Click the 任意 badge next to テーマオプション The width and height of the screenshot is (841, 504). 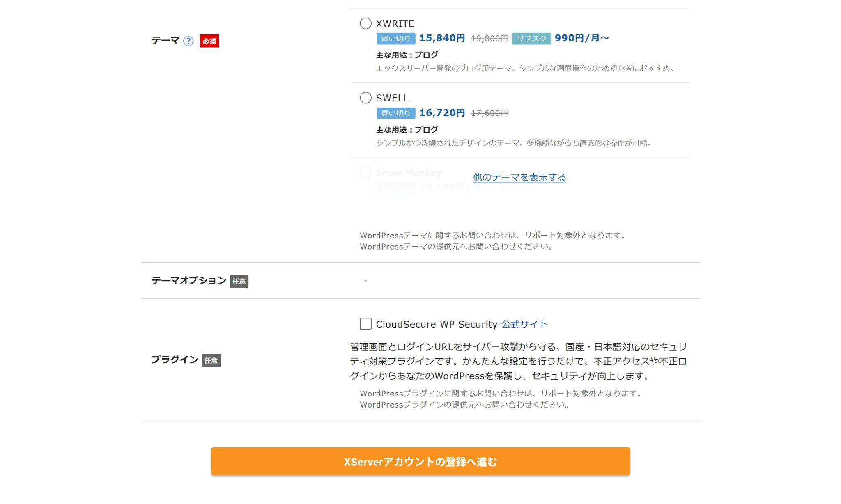(239, 281)
